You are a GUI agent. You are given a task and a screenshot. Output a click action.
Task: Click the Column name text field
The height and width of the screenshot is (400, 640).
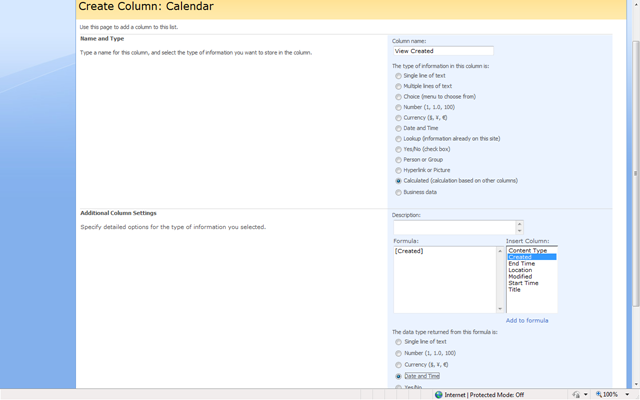pyautogui.click(x=443, y=51)
